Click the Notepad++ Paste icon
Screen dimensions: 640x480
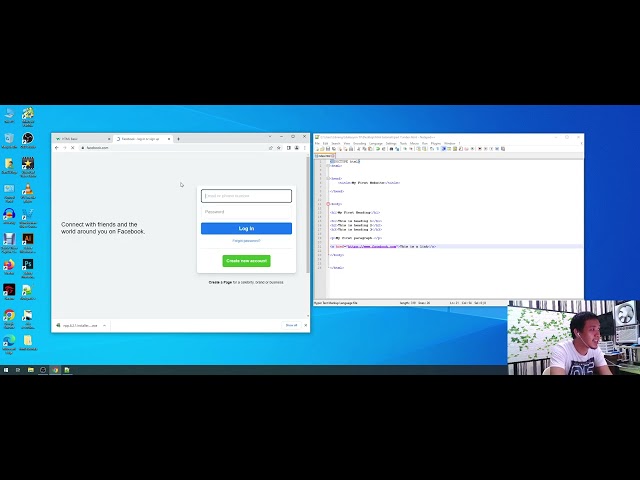[x=370, y=149]
